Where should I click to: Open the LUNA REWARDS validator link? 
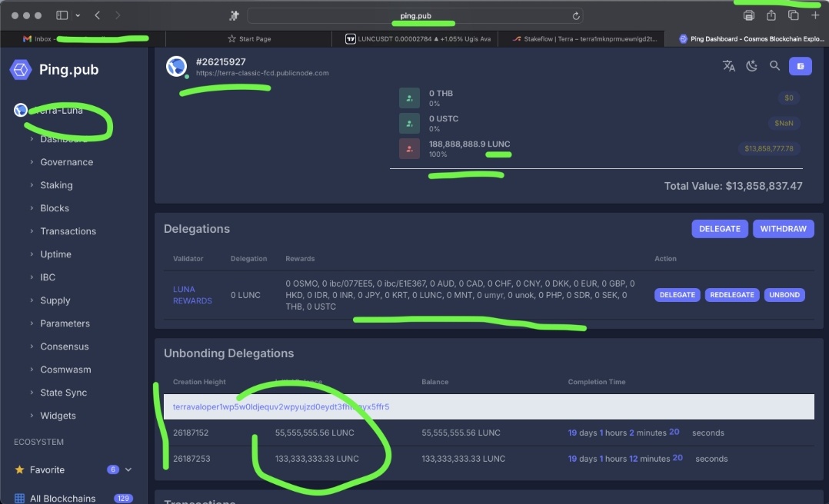point(192,295)
